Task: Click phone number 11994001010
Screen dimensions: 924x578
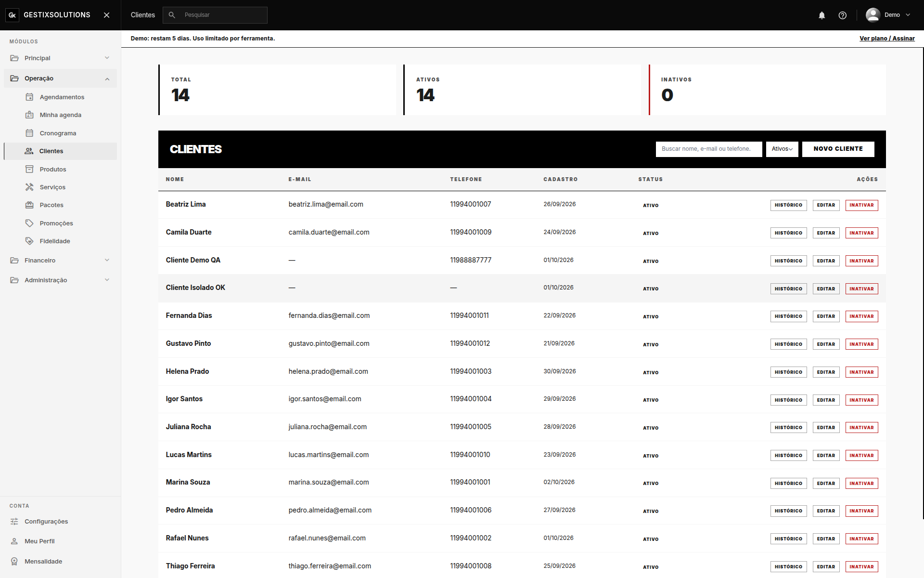Action: pos(470,455)
